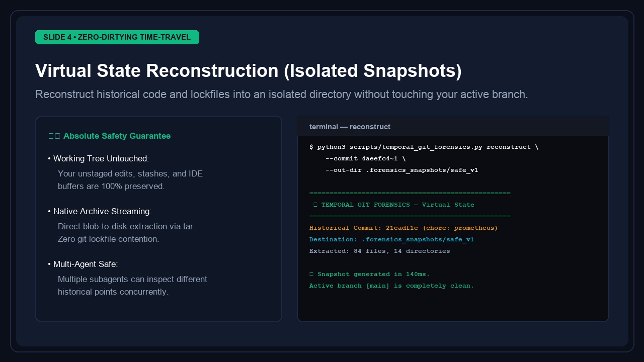Click the "historical points concurrently." line
Image resolution: width=644 pixels, height=362 pixels.
(x=113, y=292)
